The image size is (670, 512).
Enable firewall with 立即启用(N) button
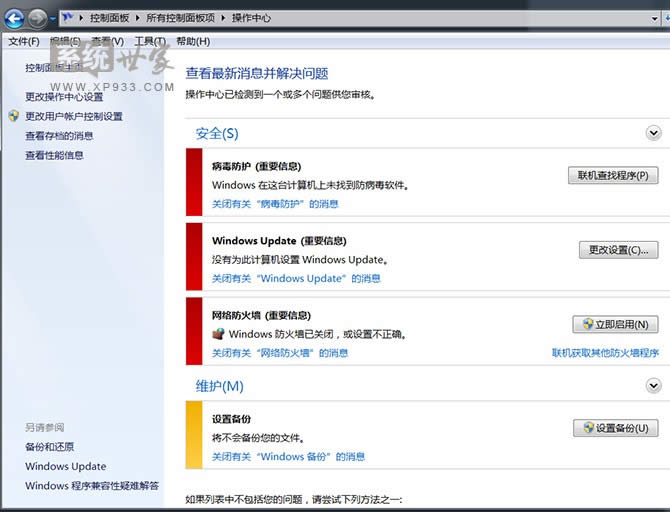(x=615, y=324)
